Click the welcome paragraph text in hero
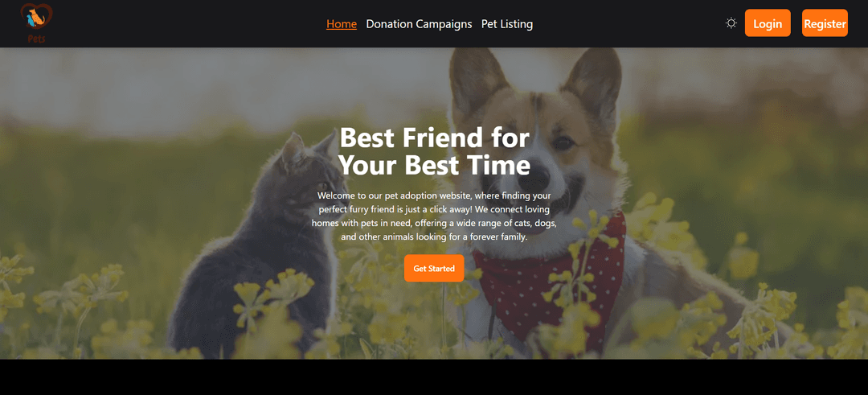This screenshot has width=868, height=395. tap(434, 216)
